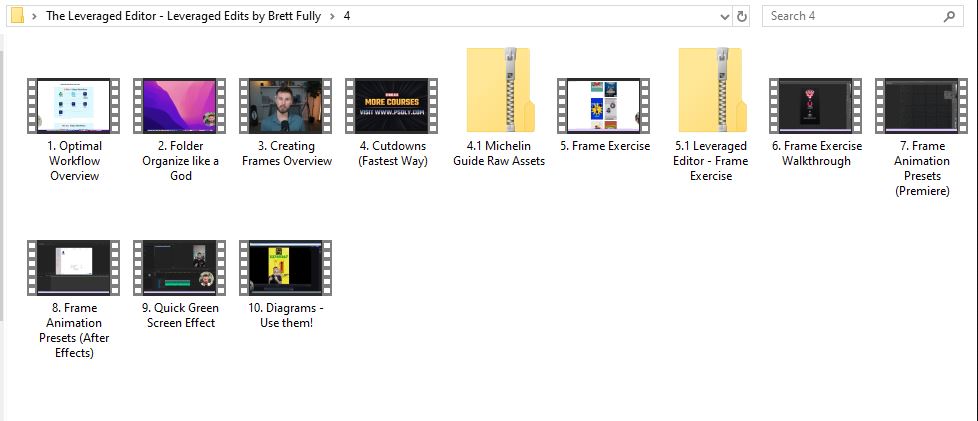
Task: Navigate to The Leveraged Editor breadcrumb folder
Action: coord(182,16)
